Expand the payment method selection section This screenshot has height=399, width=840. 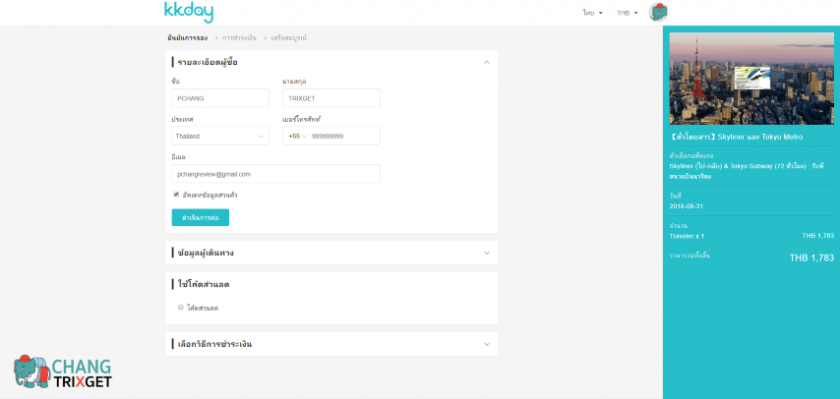(331, 344)
